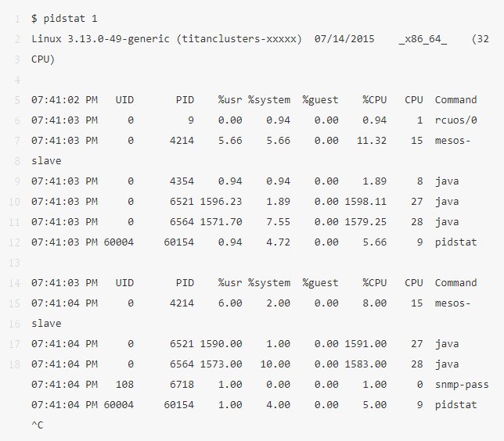Click the 'rcuos/0' command name

click(x=455, y=120)
